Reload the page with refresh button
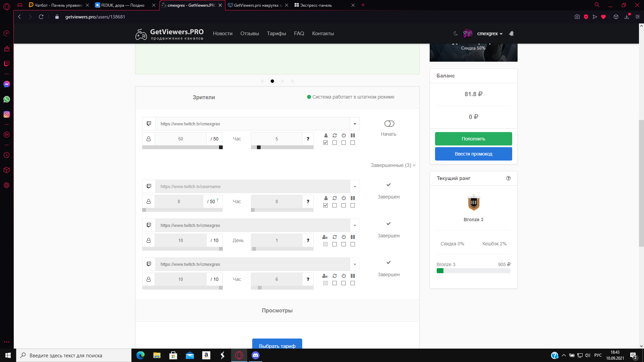This screenshot has width=644, height=362. (41, 17)
